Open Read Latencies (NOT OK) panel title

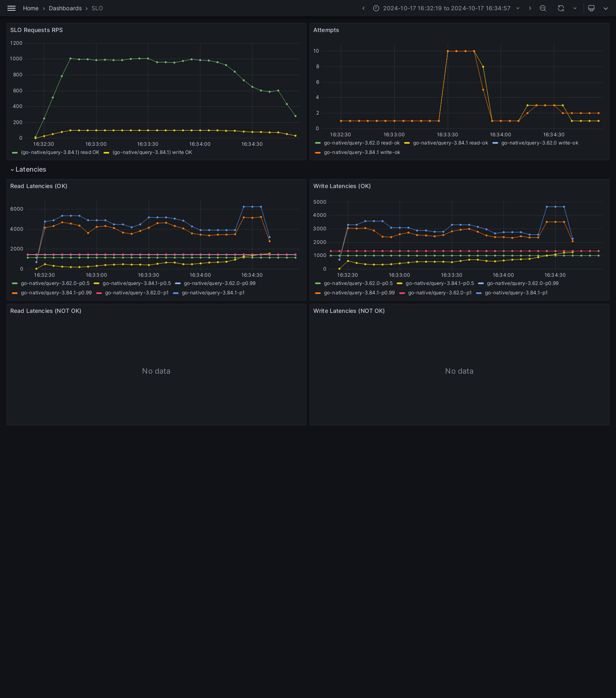(46, 311)
